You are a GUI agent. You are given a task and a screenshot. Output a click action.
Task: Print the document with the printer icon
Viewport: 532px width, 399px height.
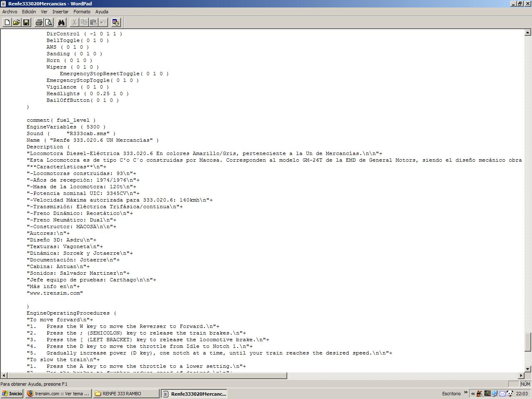coord(39,22)
